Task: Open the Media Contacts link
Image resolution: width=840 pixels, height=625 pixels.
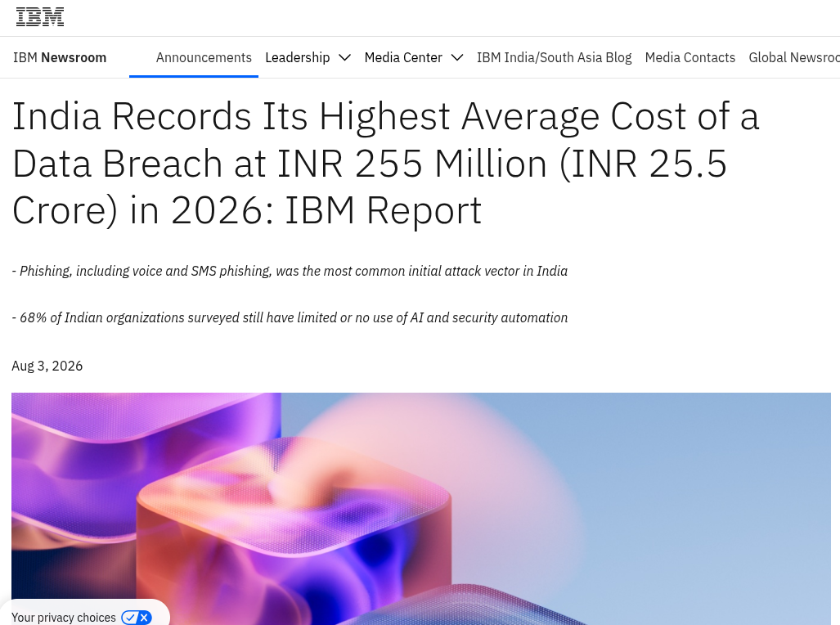Action: 690,57
